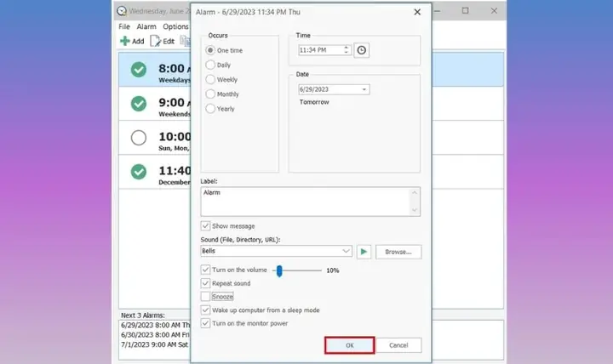
Task: Select the Daily occurrence option
Action: (x=210, y=65)
